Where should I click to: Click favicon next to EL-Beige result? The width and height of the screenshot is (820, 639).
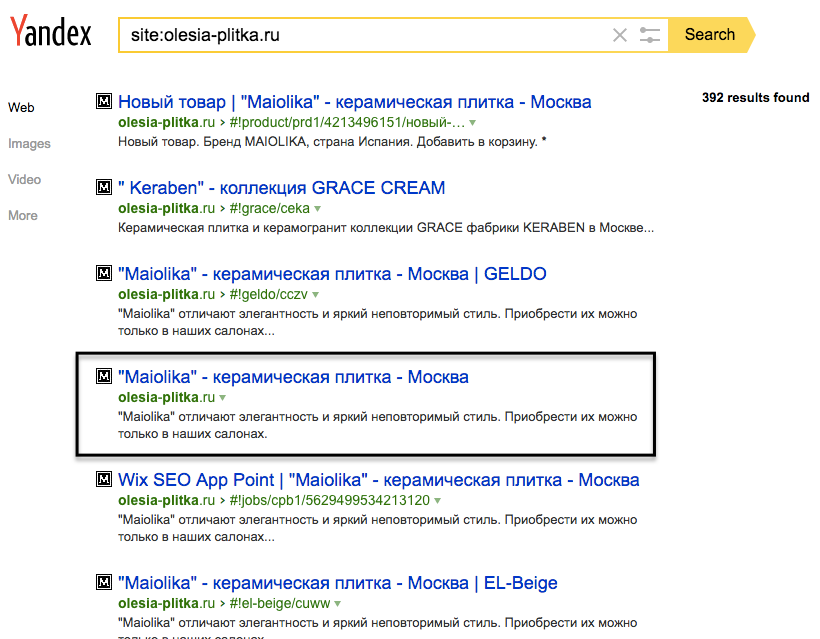point(104,582)
